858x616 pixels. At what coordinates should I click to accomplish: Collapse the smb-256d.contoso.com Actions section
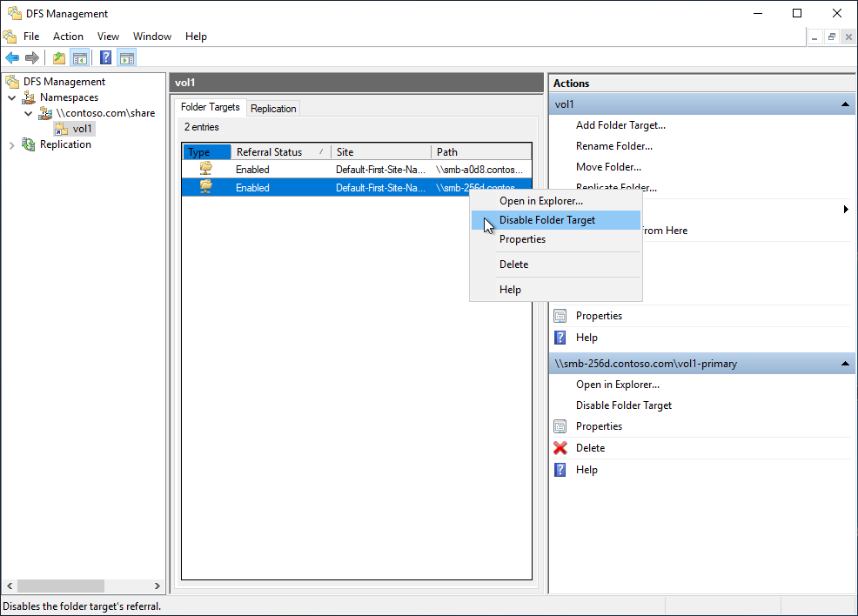pos(845,364)
